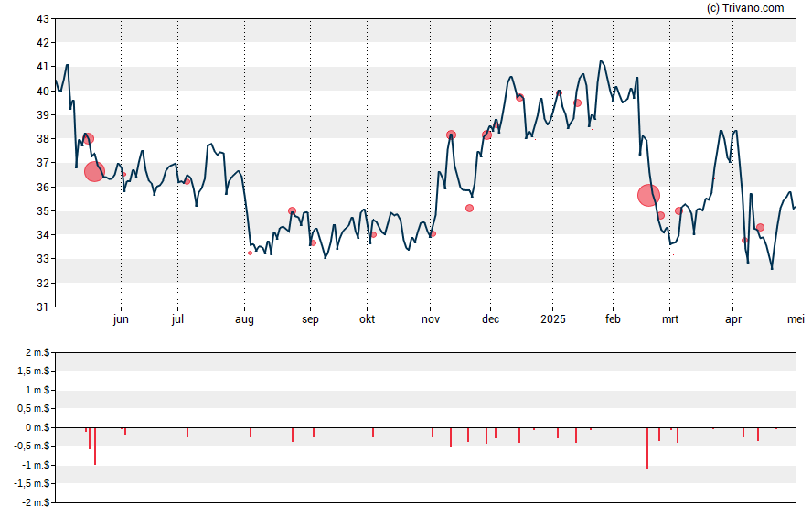Click the '-1 m.$' volume axis label
The image size is (812, 517).
pyautogui.click(x=36, y=465)
